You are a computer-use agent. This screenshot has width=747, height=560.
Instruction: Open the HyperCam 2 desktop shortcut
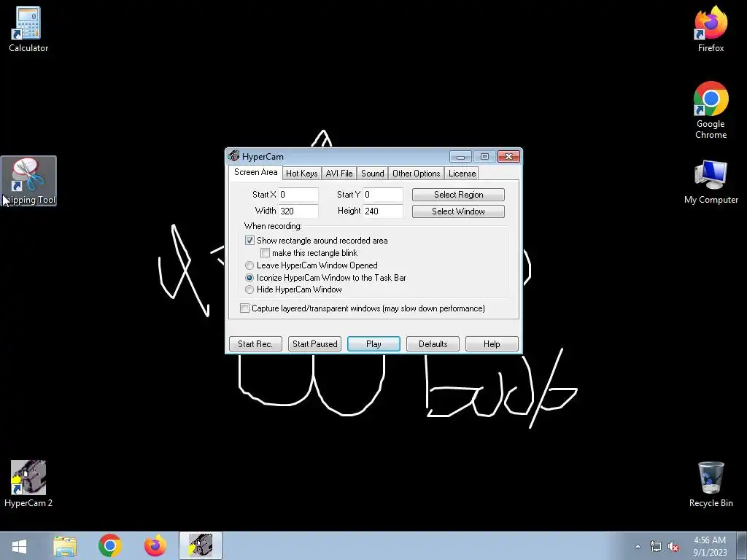tap(28, 484)
